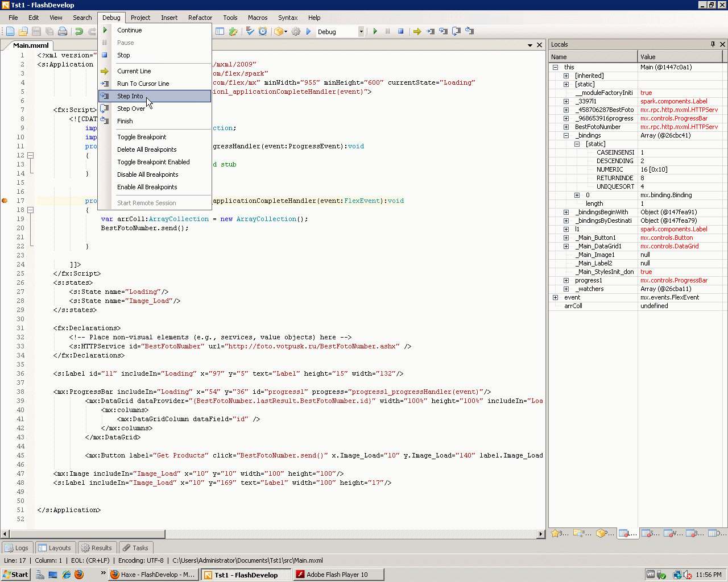Click the Print icon in toolbar
This screenshot has height=582, width=728.
63,32
